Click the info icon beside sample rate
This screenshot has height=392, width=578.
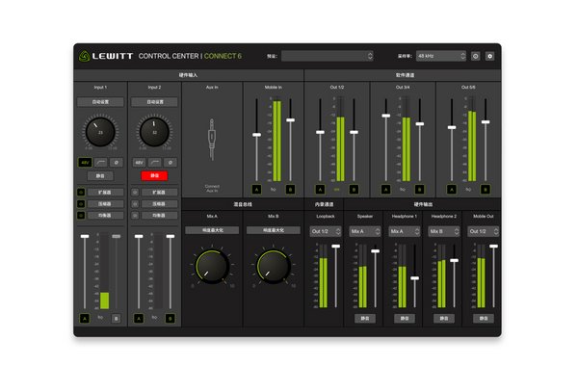[475, 56]
